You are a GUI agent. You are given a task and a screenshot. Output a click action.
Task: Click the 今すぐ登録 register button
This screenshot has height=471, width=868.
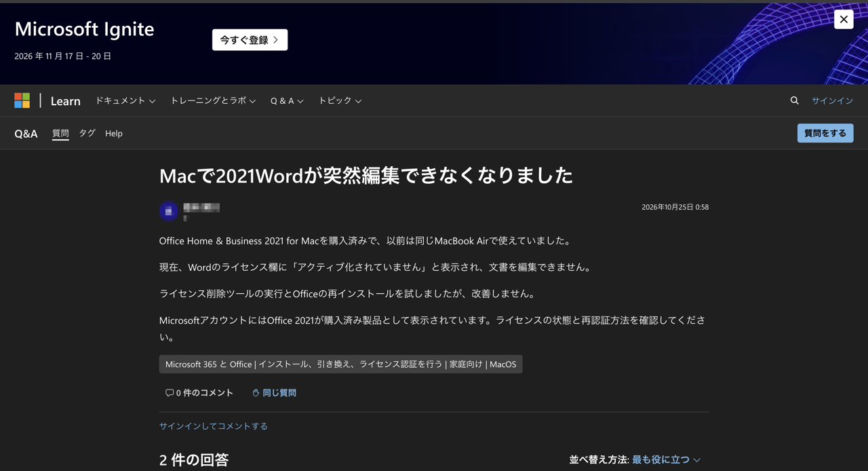(x=250, y=40)
